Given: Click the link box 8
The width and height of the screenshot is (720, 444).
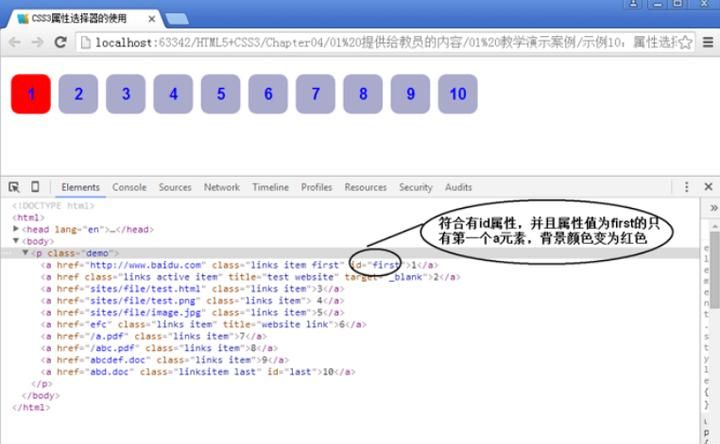Looking at the screenshot, I should [363, 94].
